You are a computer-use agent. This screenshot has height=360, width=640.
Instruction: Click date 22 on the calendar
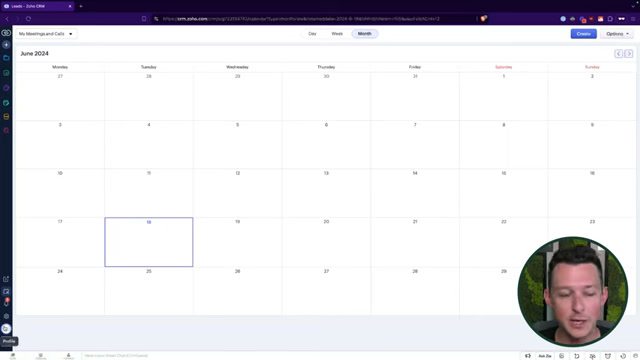click(x=504, y=222)
